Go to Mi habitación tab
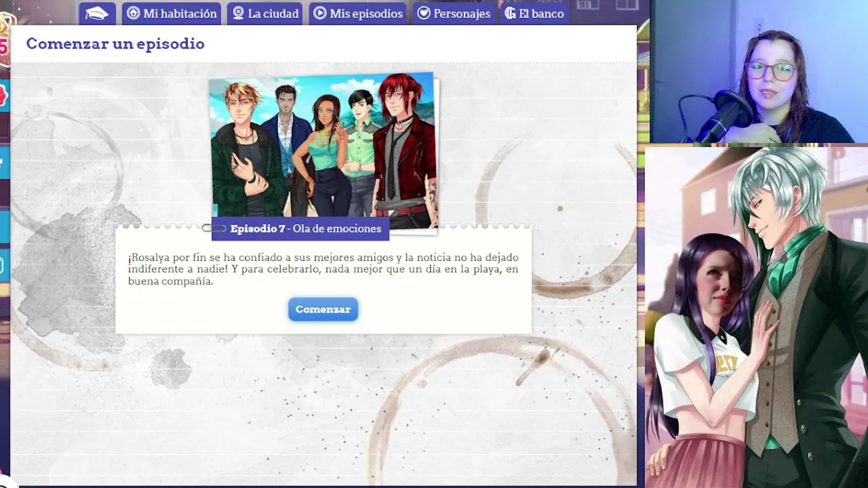 172,14
